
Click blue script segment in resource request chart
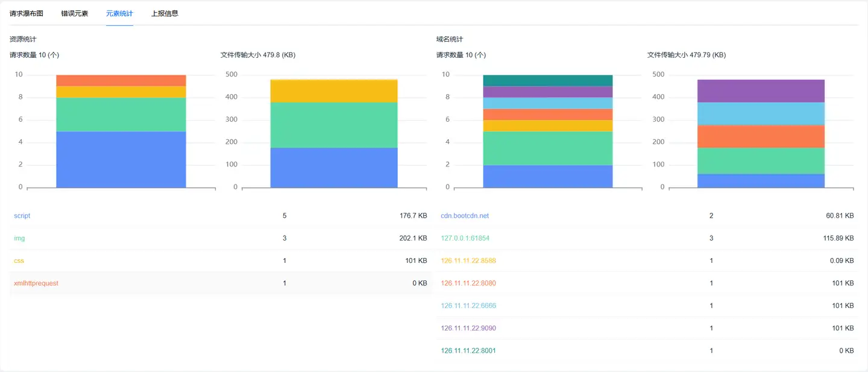121,159
